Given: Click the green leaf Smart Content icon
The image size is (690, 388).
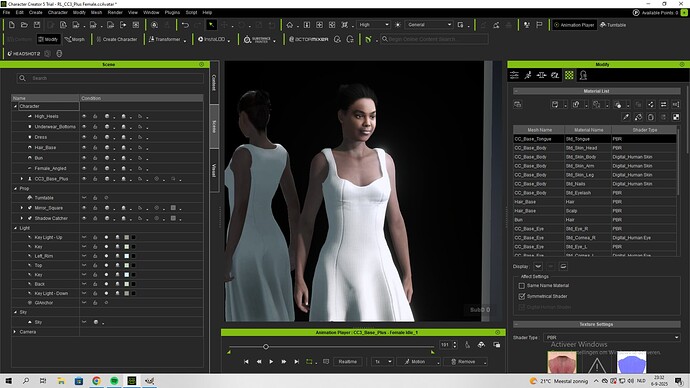Looking at the screenshot, I should (x=368, y=39).
